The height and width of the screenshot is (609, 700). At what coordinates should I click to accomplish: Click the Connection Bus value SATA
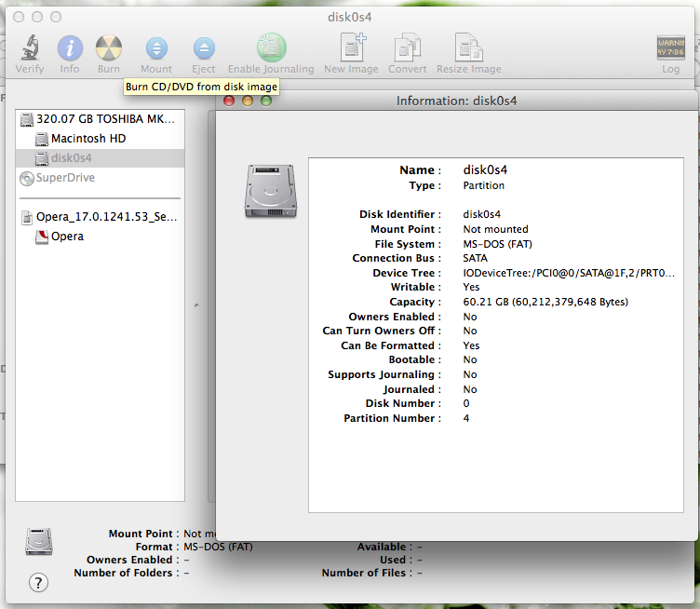click(475, 259)
